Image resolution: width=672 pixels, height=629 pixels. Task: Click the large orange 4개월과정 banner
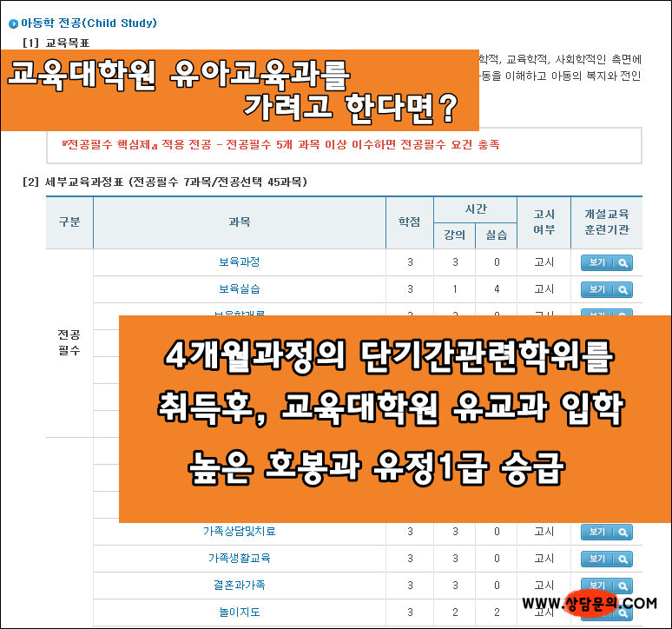(395, 420)
